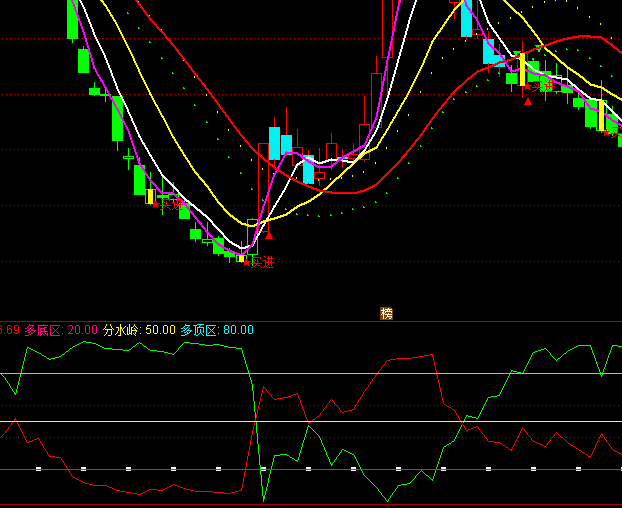
Task: Click the lowest 买进 buy signal star
Action: click(x=246, y=262)
